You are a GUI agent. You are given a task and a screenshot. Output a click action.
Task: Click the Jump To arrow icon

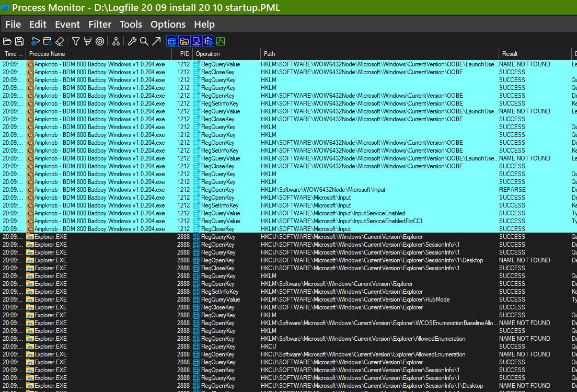[x=156, y=41]
